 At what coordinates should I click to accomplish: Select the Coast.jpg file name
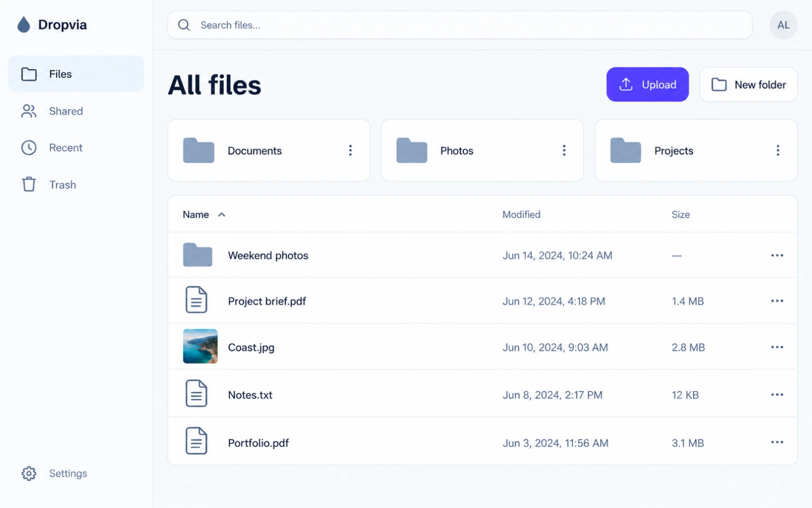pyautogui.click(x=251, y=347)
